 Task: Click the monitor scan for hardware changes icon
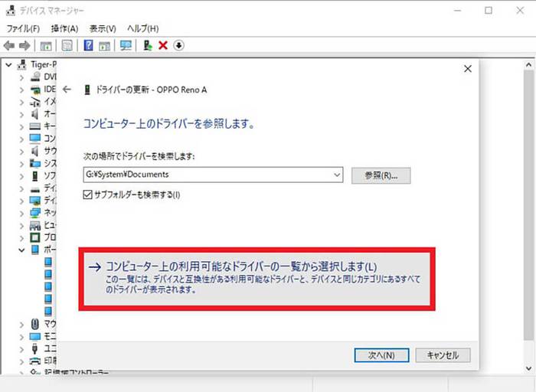126,45
